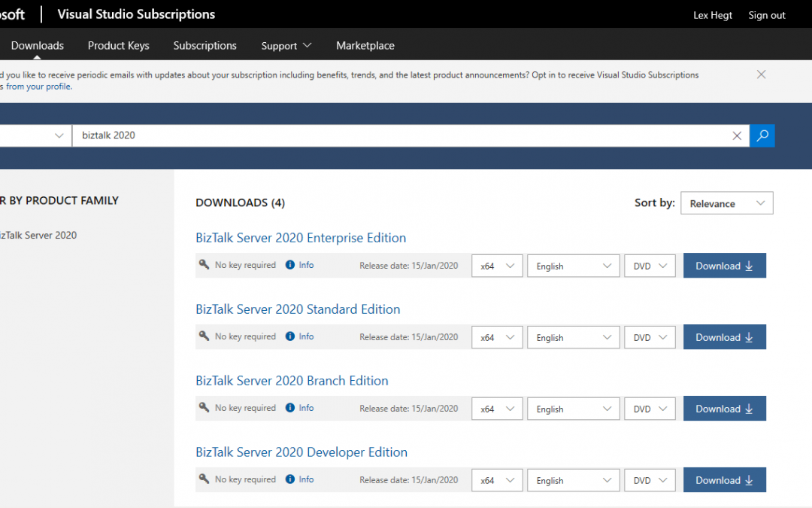Open the Downloads tab
812x508 pixels.
point(38,46)
